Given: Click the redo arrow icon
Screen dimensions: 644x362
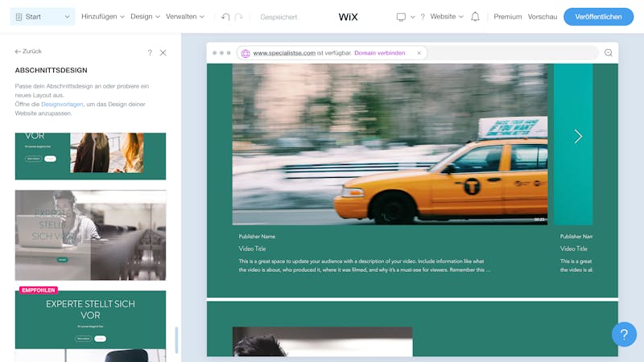Looking at the screenshot, I should 238,17.
